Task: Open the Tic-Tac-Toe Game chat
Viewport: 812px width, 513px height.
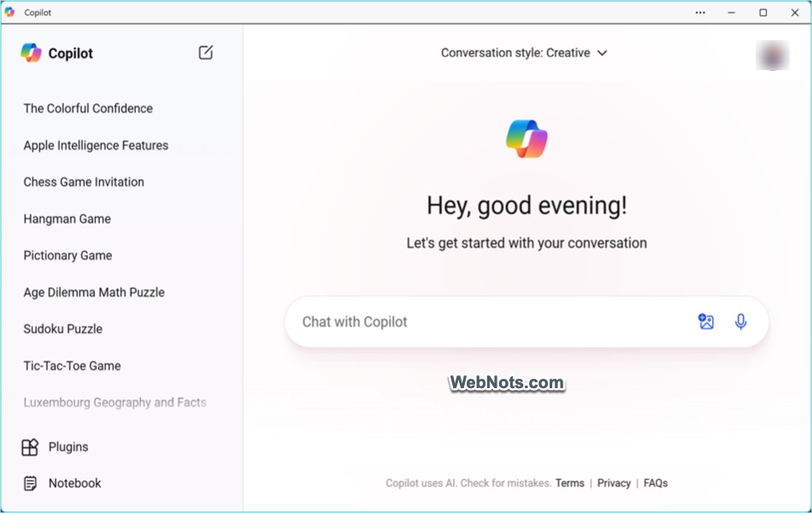Action: click(x=72, y=366)
